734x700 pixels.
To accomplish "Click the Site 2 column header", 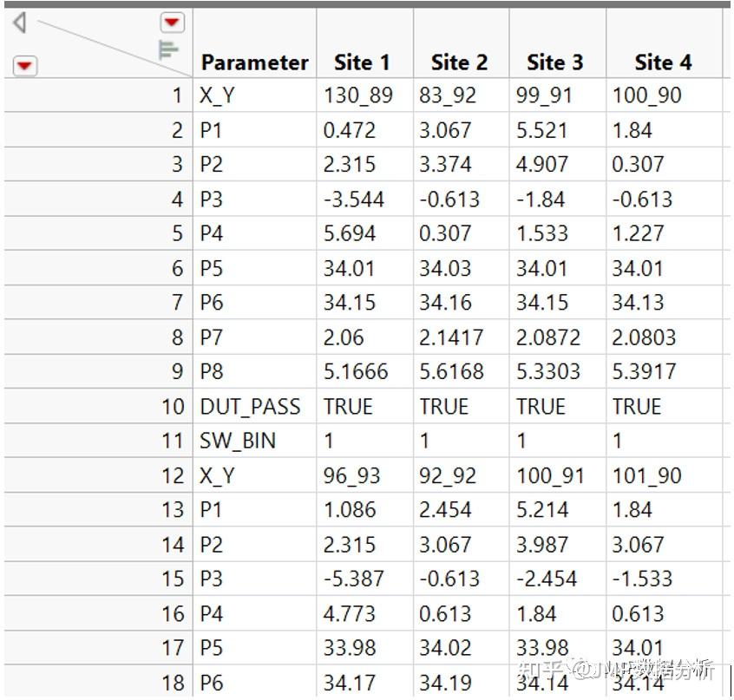I will [459, 62].
